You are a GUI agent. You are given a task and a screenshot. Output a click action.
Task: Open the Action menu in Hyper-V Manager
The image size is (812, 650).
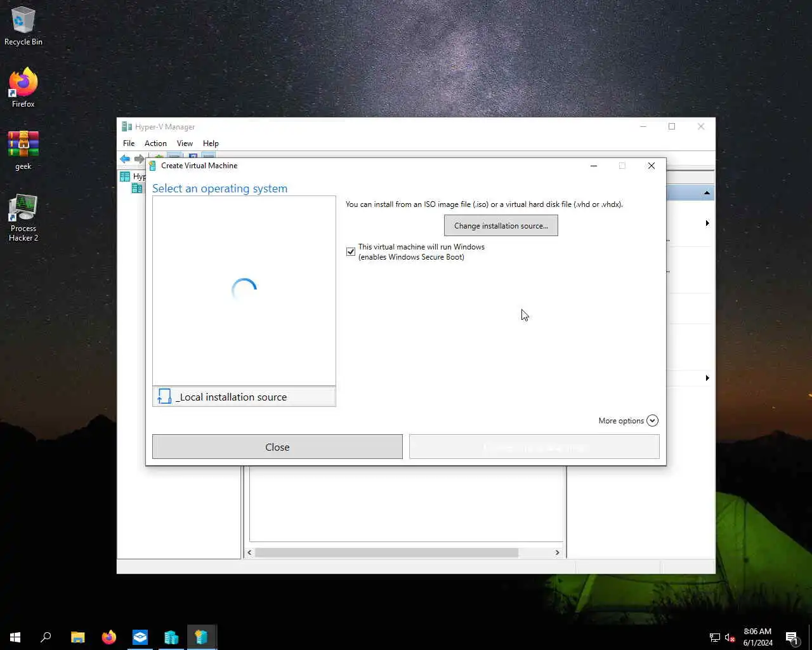click(155, 143)
